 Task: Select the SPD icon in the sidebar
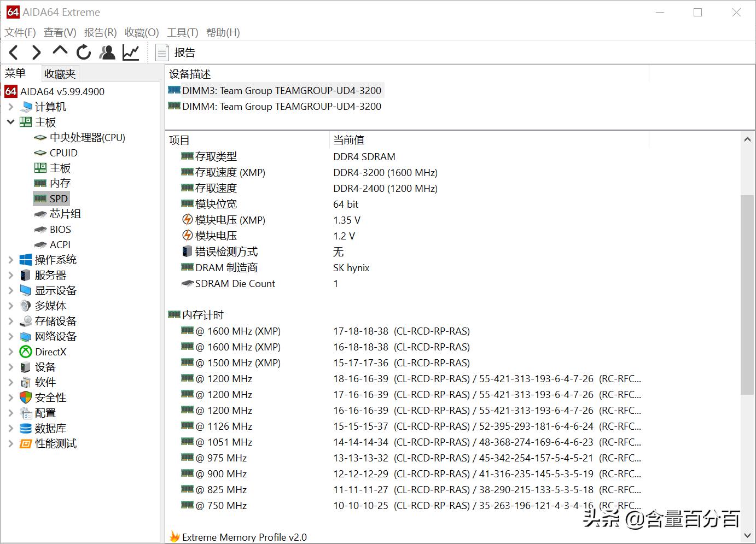41,198
